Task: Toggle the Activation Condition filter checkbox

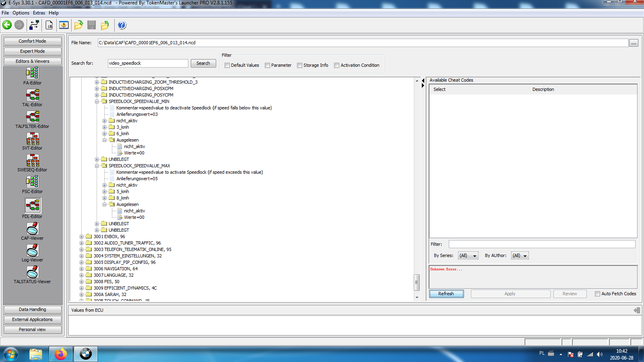Action: (337, 66)
